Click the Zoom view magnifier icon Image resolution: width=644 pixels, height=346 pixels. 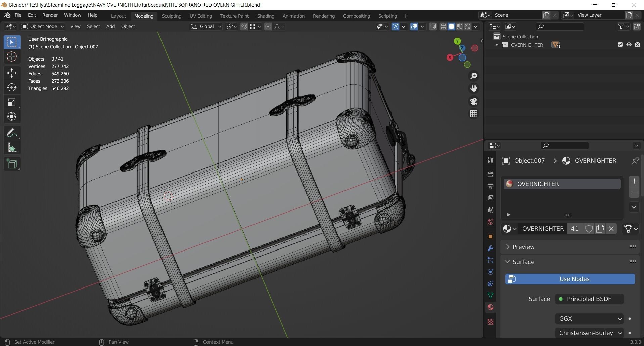tap(474, 76)
